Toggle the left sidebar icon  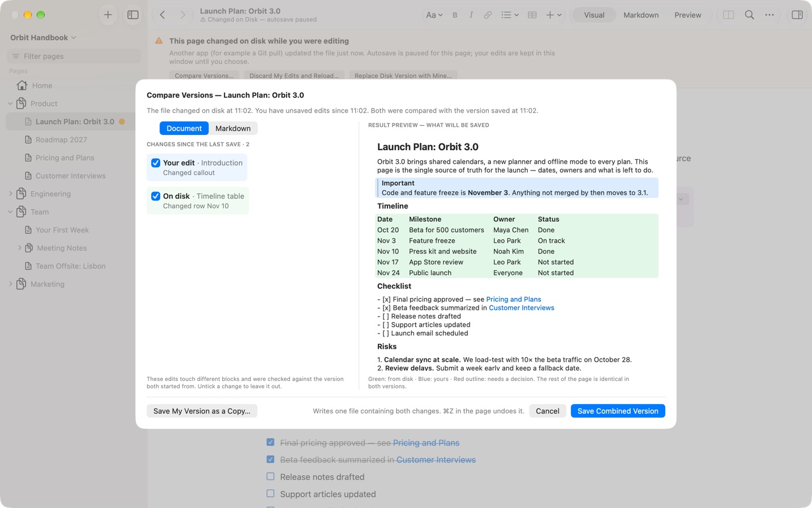pos(133,15)
